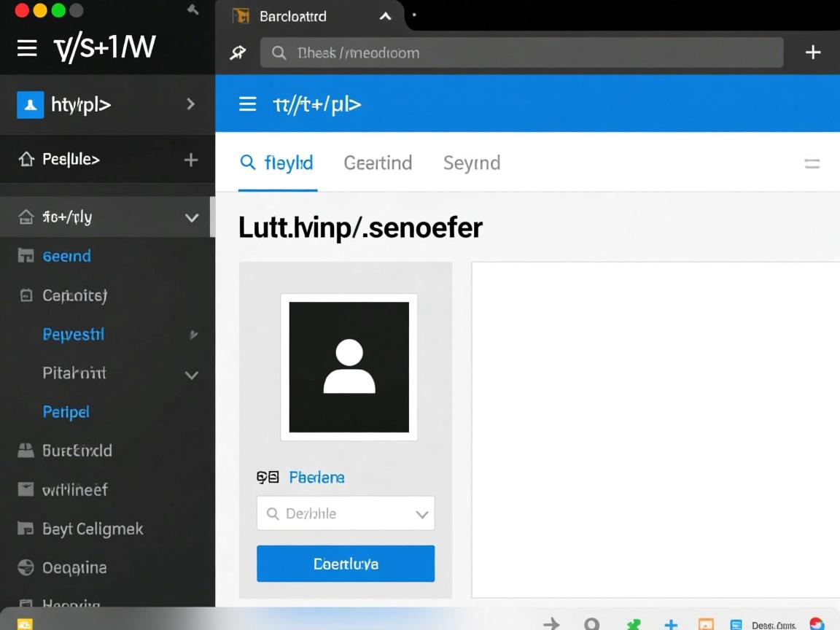Switch to the Seyind tab
Image resolution: width=840 pixels, height=630 pixels.
pyautogui.click(x=471, y=163)
